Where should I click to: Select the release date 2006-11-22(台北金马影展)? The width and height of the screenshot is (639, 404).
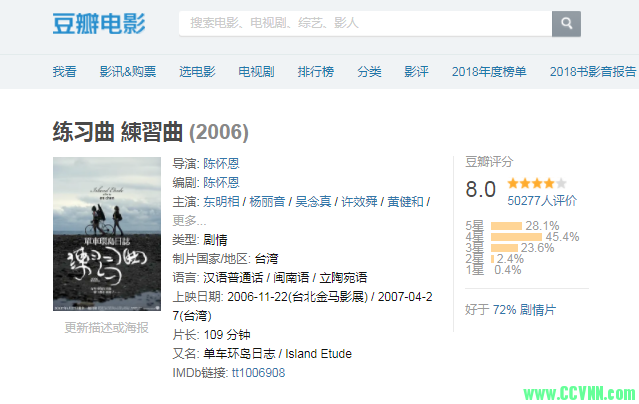[x=297, y=296]
